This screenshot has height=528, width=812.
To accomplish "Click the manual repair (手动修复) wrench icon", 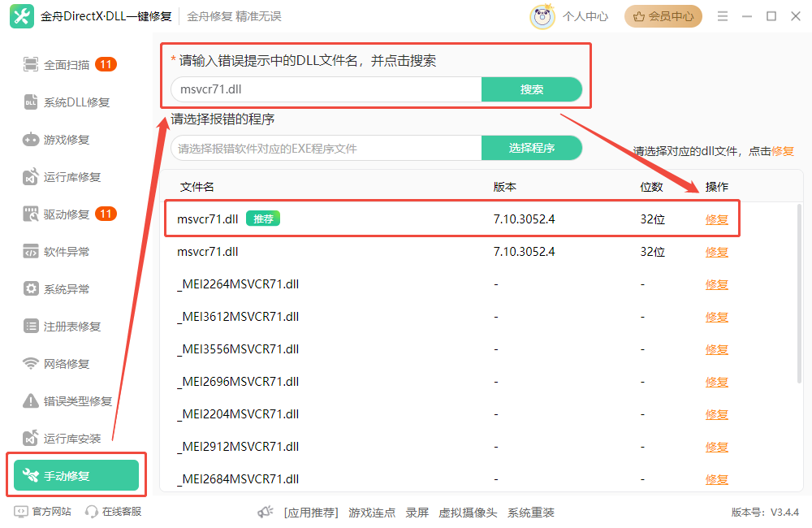I will click(x=31, y=475).
